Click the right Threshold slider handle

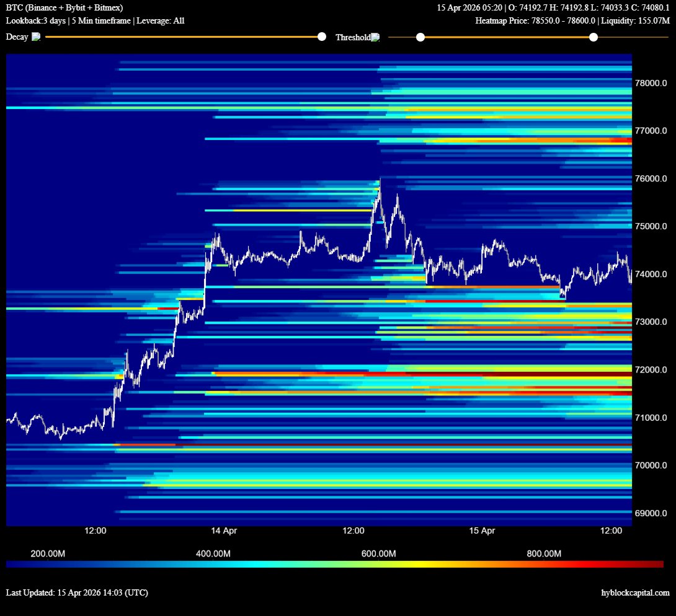pos(593,37)
